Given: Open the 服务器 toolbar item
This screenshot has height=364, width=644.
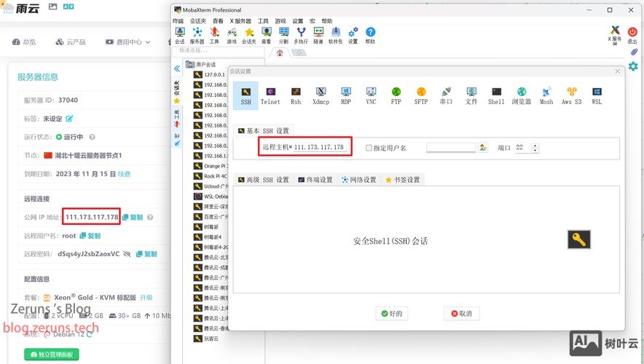Looking at the screenshot, I should (197, 35).
